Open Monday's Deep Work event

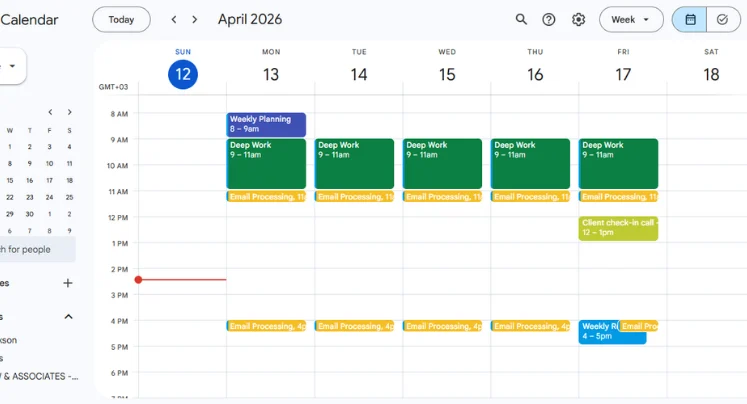[266, 164]
